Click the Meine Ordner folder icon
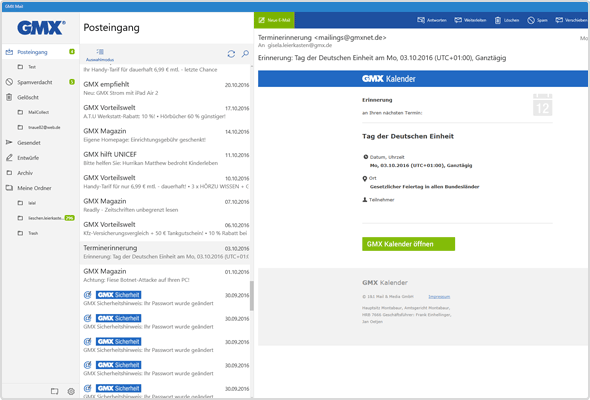 click(9, 188)
